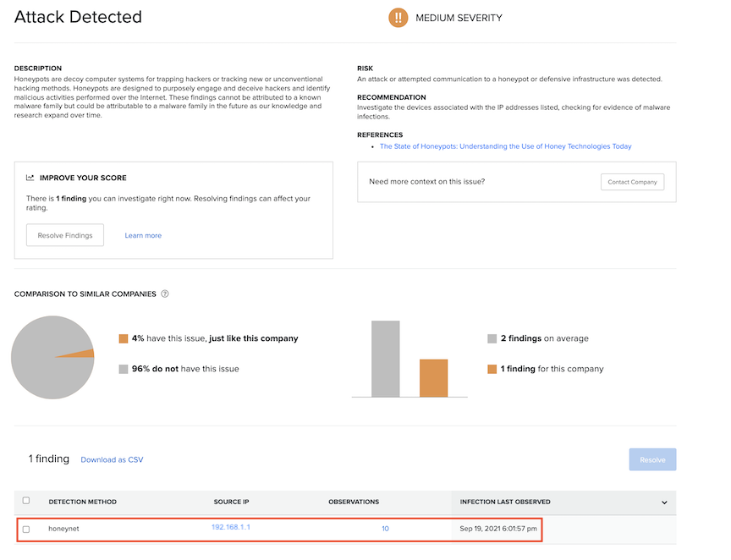
Task: Click the Contact Company button
Action: (632, 181)
